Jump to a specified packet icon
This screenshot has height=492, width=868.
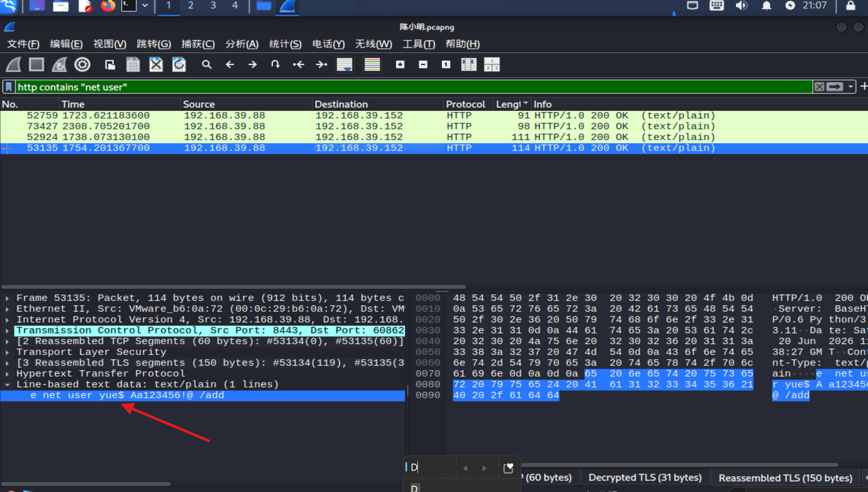point(275,65)
